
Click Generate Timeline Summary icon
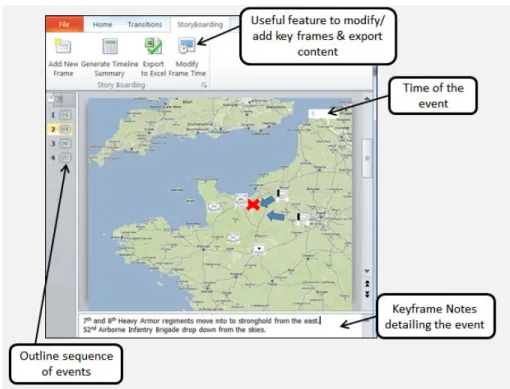(110, 46)
